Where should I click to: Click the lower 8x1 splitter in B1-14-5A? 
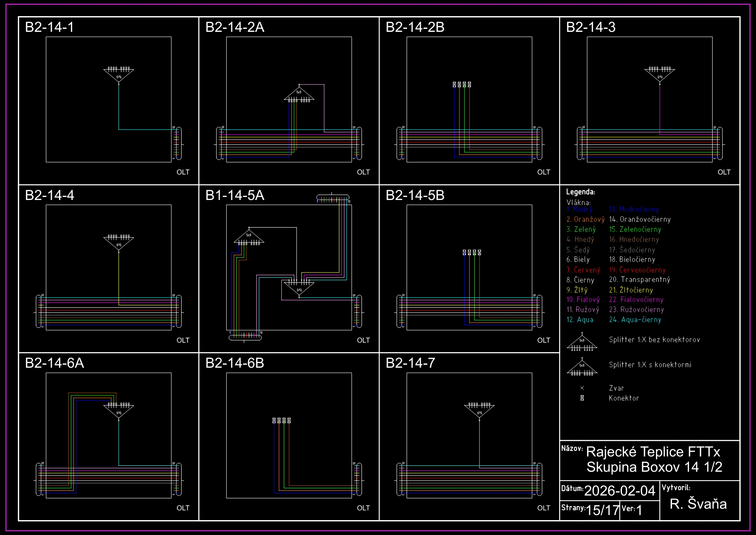coord(299,287)
